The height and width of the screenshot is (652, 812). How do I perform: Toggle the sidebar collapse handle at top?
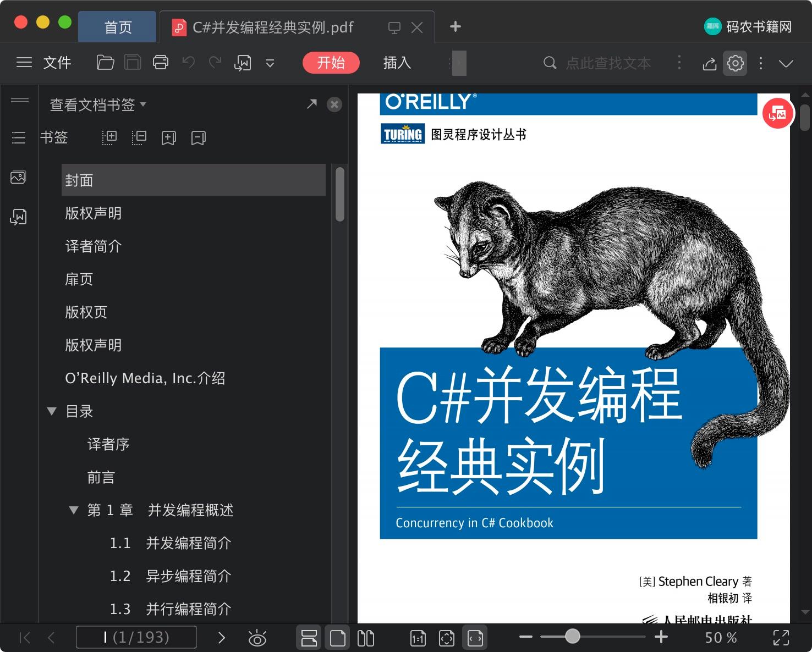(x=20, y=100)
